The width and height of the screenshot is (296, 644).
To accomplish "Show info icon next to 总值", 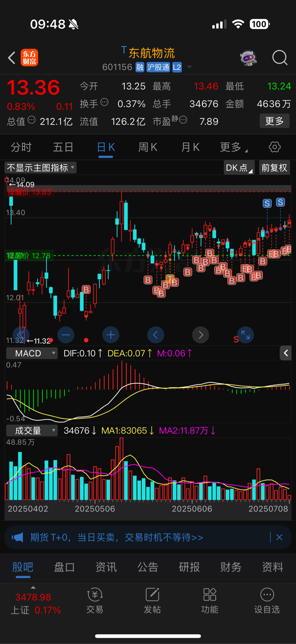I will pyautogui.click(x=32, y=120).
